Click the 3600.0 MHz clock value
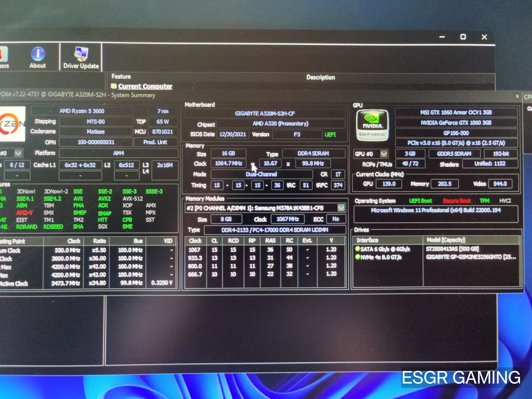This screenshot has height=399, width=532. click(x=66, y=259)
